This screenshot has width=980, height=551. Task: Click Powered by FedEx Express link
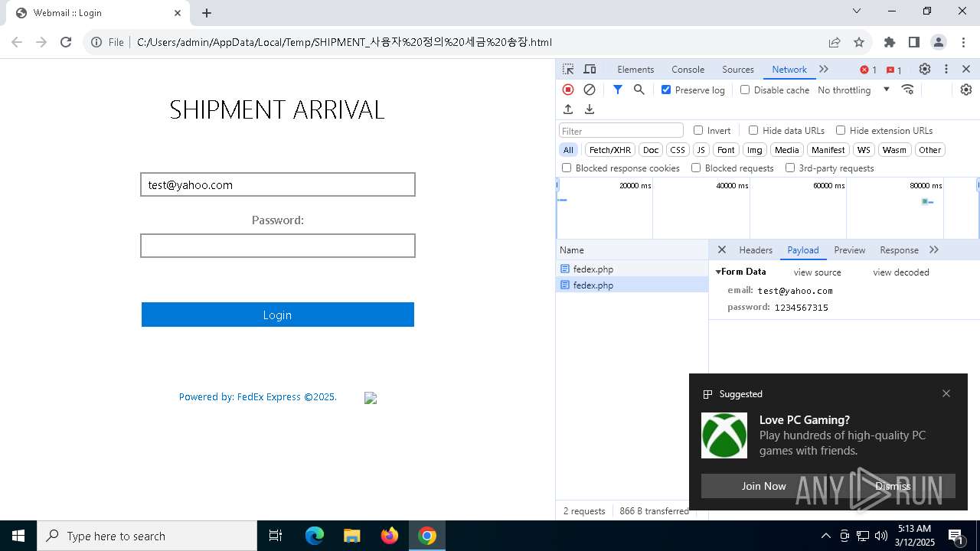258,396
